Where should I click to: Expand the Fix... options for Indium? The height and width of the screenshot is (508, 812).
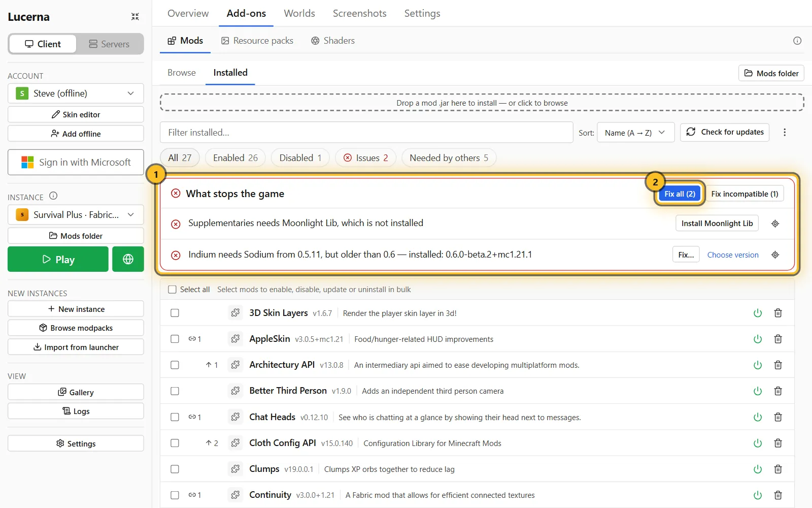tap(686, 255)
